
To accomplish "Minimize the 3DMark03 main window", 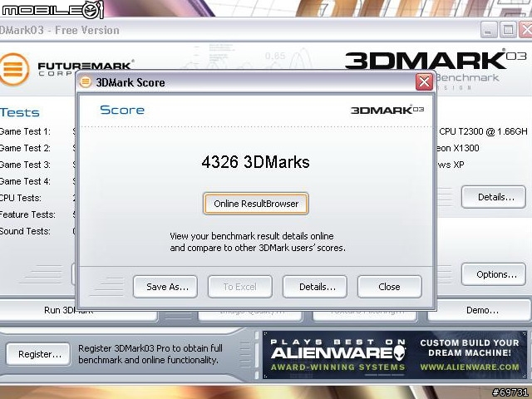I will click(x=489, y=30).
